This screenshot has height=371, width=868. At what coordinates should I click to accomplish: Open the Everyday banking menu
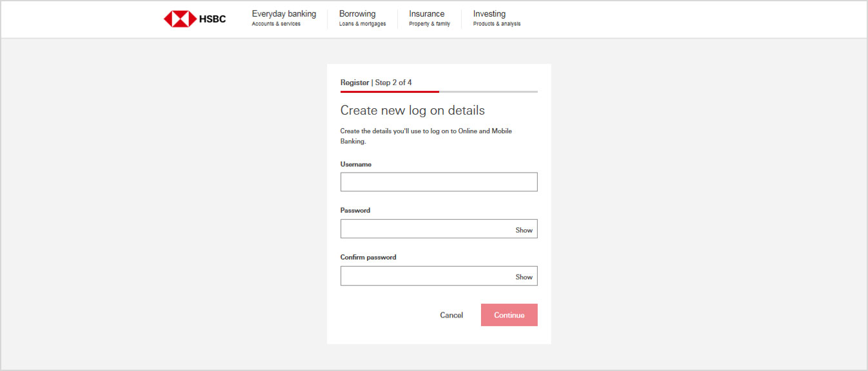point(284,14)
